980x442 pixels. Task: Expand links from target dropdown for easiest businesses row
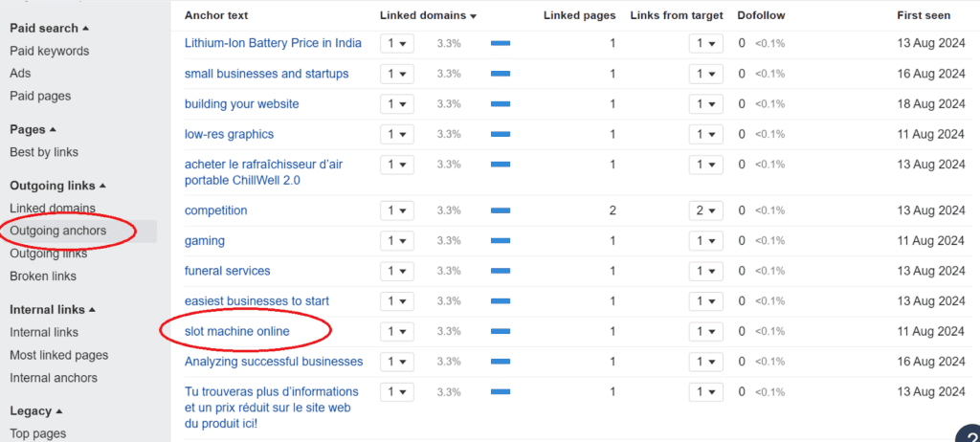705,300
